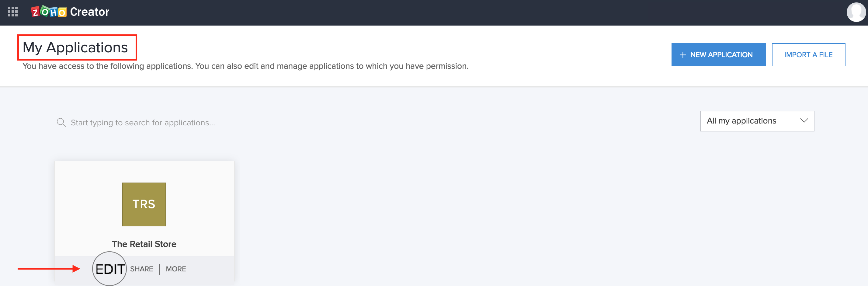Screen dimensions: 868x286
Task: Click SHARE on The Retail Store
Action: [x=141, y=269]
